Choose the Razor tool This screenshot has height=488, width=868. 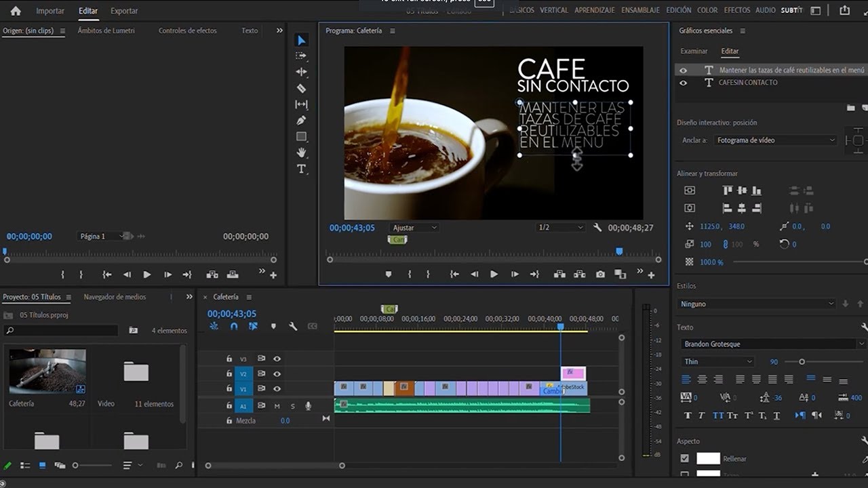[x=301, y=88]
